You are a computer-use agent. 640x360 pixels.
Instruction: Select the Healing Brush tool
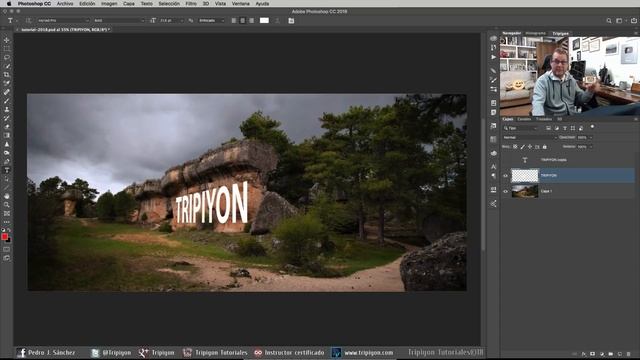tap(7, 92)
